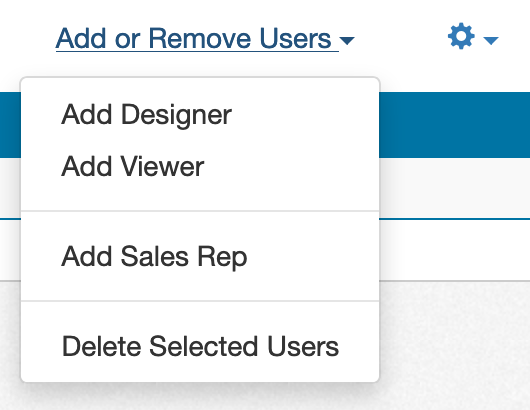
Task: Click the word Designer in the menu
Action: click(176, 116)
